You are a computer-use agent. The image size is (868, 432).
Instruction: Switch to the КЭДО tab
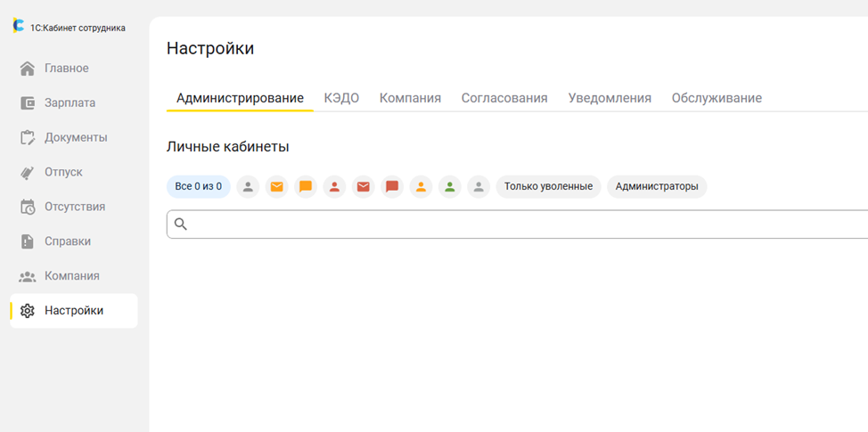(341, 99)
